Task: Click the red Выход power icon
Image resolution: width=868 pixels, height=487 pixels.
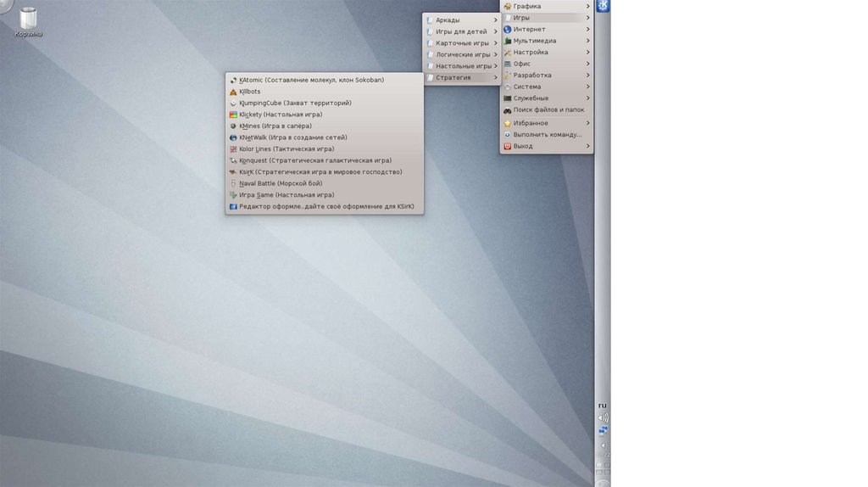Action: tap(507, 146)
